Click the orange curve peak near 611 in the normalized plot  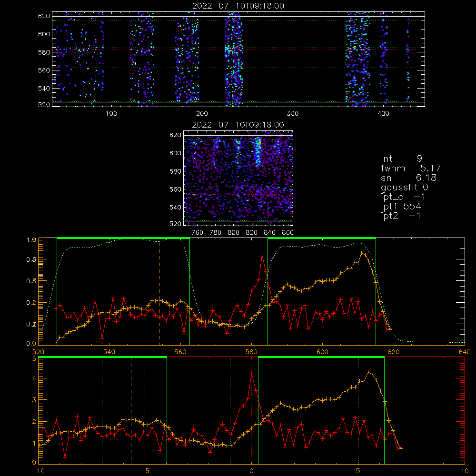362,253
